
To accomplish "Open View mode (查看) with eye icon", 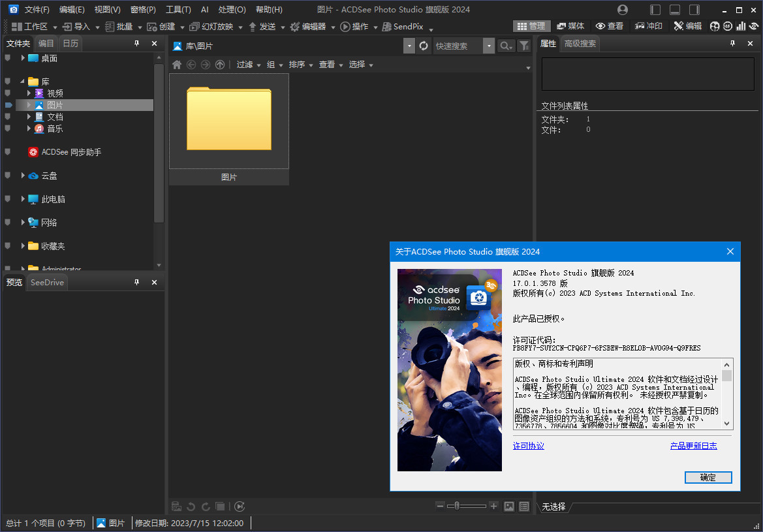I will click(x=610, y=26).
